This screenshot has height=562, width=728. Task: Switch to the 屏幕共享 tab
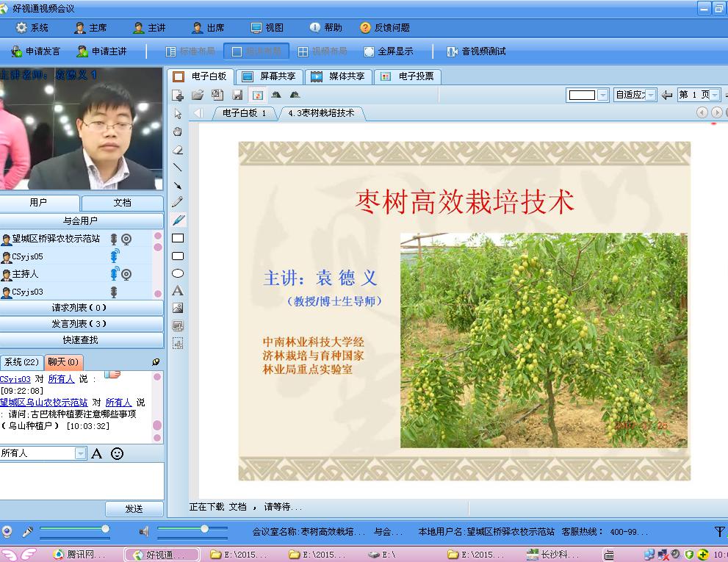coord(270,76)
